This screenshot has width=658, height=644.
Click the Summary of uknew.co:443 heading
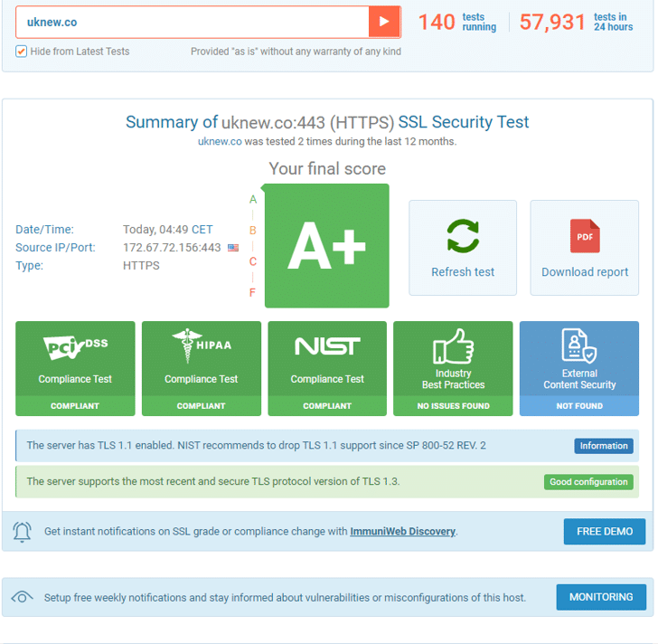point(327,122)
